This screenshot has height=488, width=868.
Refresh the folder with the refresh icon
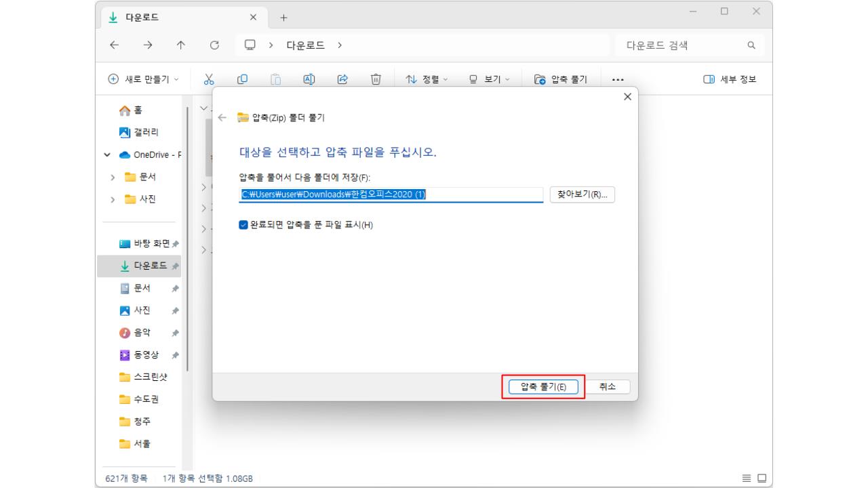point(213,44)
